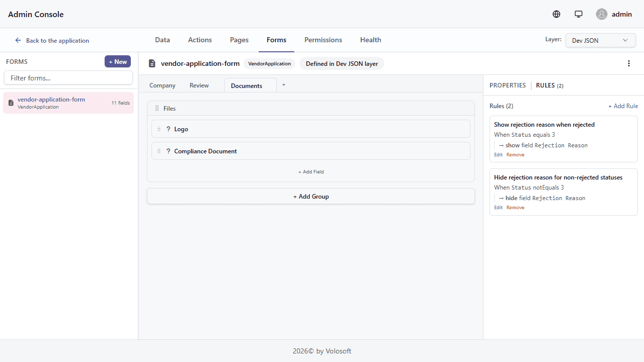Click the Add Group button
Screen dimensions: 644x362
pyautogui.click(x=311, y=197)
